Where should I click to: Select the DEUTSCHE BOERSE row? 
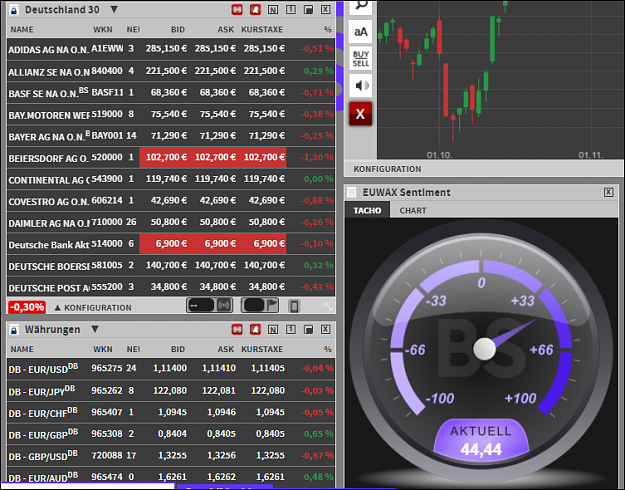171,266
